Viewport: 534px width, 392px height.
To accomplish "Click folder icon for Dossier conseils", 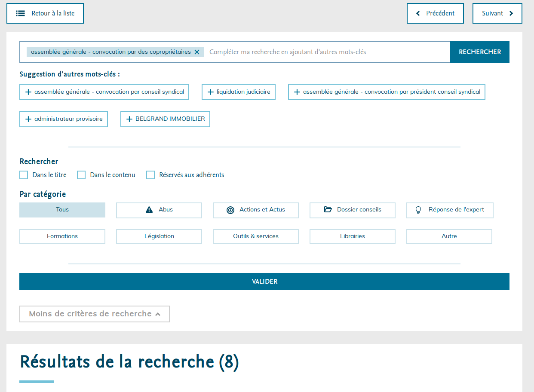I will point(328,210).
